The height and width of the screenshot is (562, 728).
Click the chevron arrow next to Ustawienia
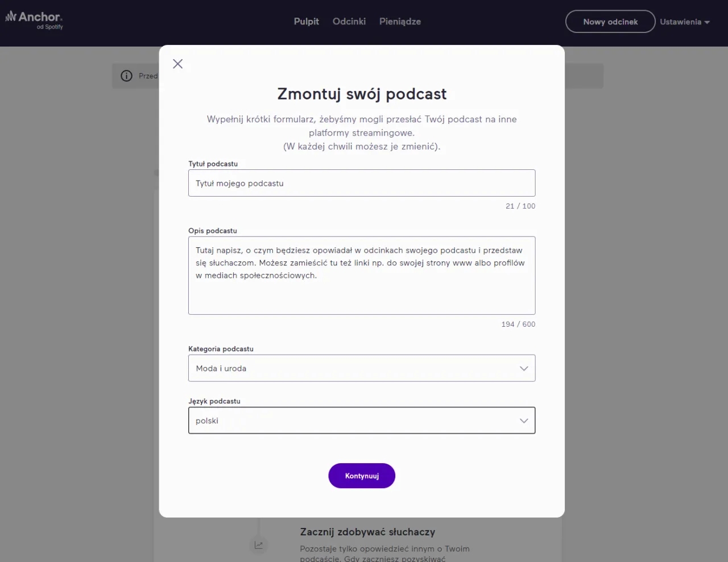707,22
